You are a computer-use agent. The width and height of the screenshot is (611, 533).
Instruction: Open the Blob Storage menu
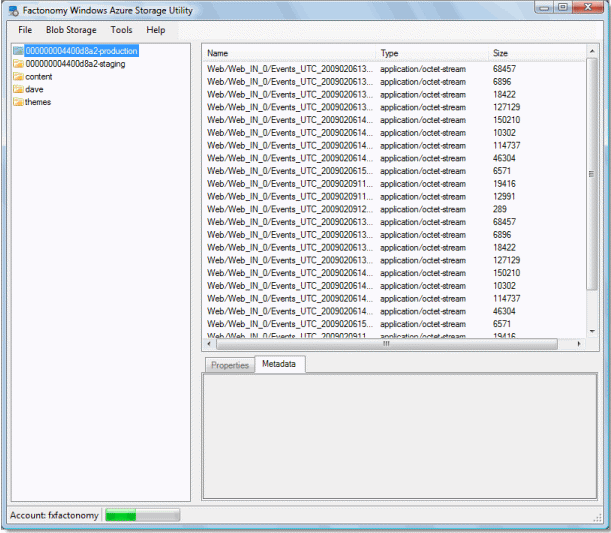[71, 30]
